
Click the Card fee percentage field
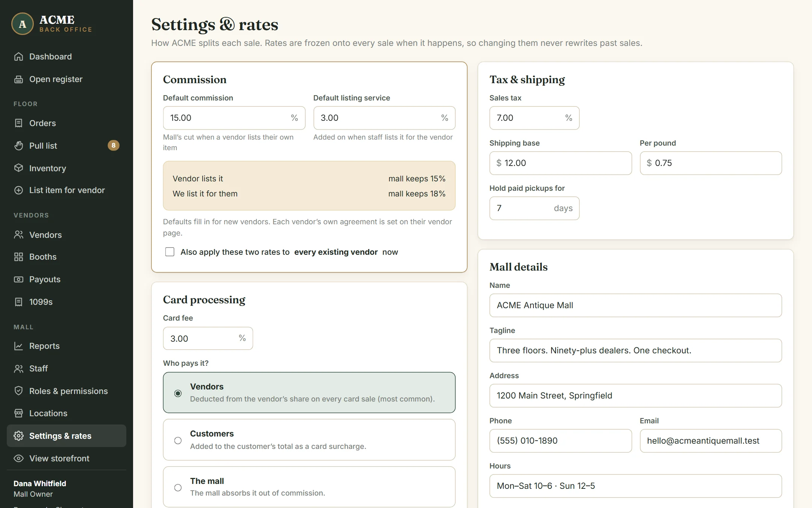(x=208, y=338)
